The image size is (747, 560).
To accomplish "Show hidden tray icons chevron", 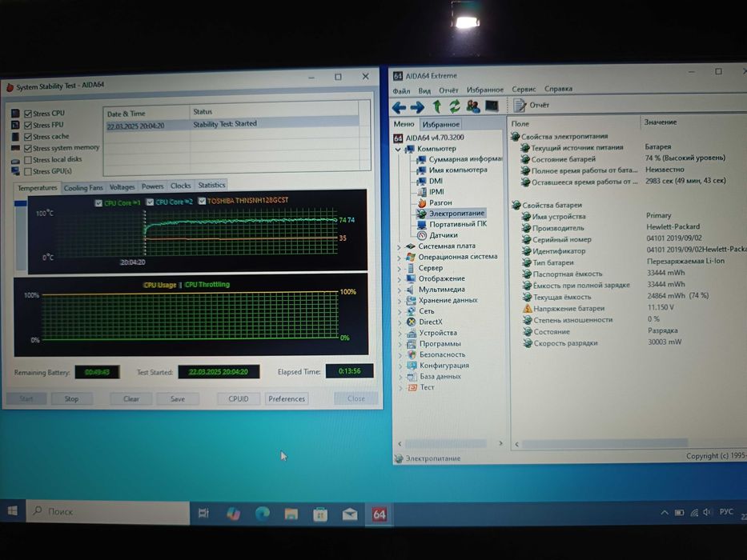I will coord(664,513).
